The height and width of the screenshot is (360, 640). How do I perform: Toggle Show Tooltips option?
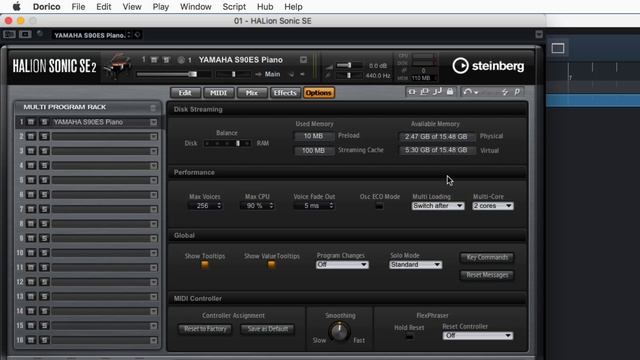204,264
